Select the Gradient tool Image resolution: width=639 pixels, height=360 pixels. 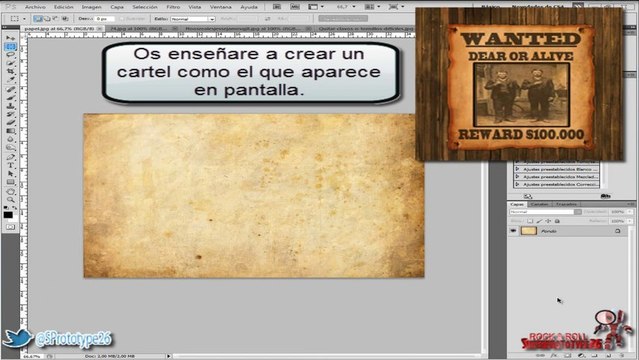coord(10,131)
